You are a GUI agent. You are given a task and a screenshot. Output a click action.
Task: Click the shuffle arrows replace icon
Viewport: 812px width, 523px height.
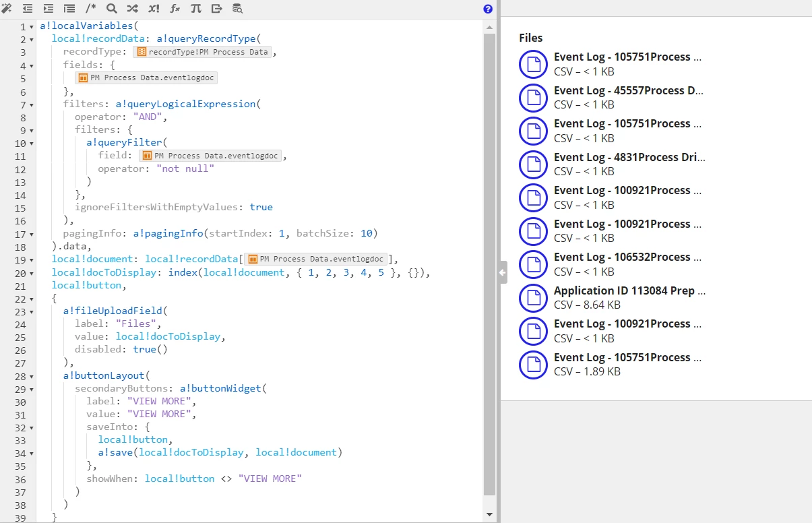tap(133, 9)
